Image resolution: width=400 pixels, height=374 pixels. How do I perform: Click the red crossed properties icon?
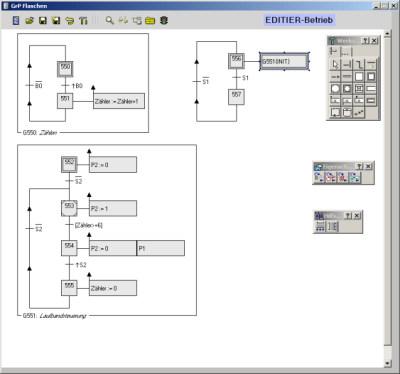pyautogui.click(x=343, y=177)
